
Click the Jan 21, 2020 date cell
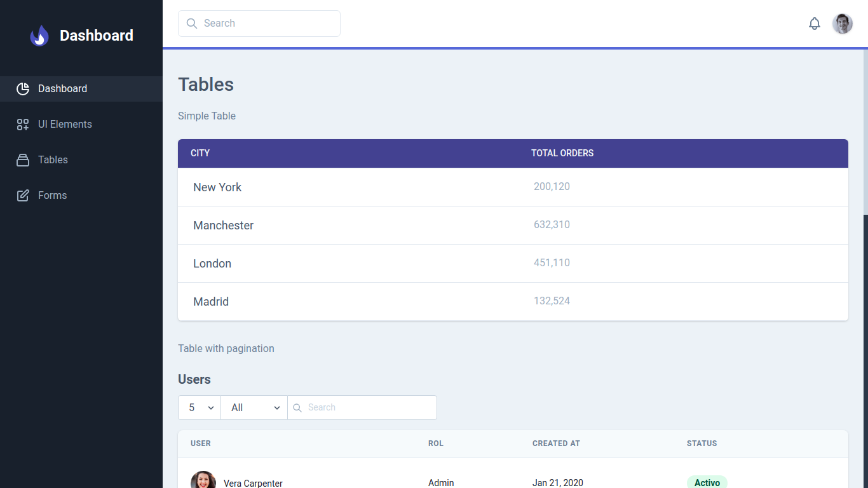(x=558, y=483)
